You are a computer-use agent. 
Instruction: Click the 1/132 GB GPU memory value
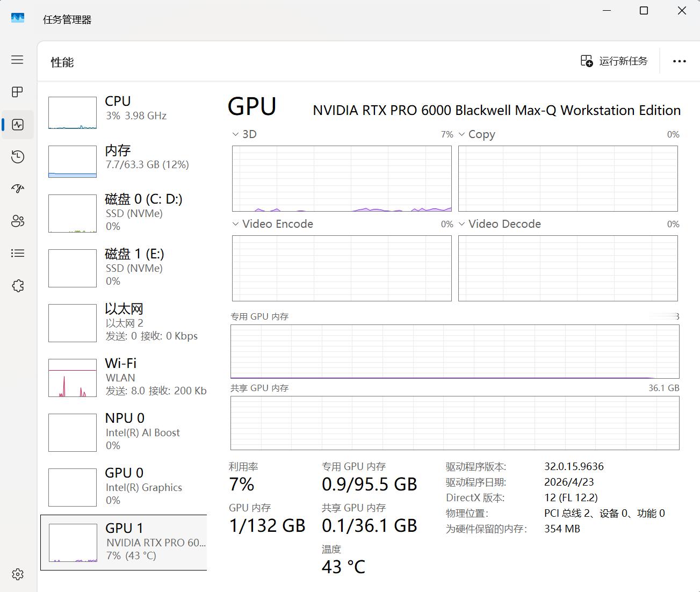tap(267, 525)
